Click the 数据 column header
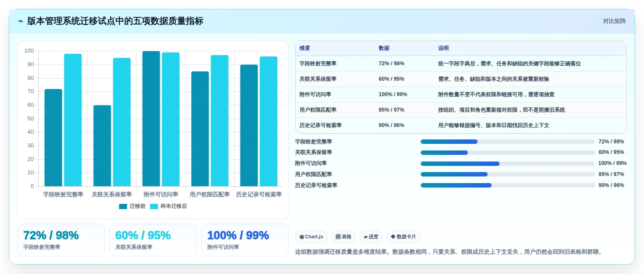644x274 pixels. 384,49
